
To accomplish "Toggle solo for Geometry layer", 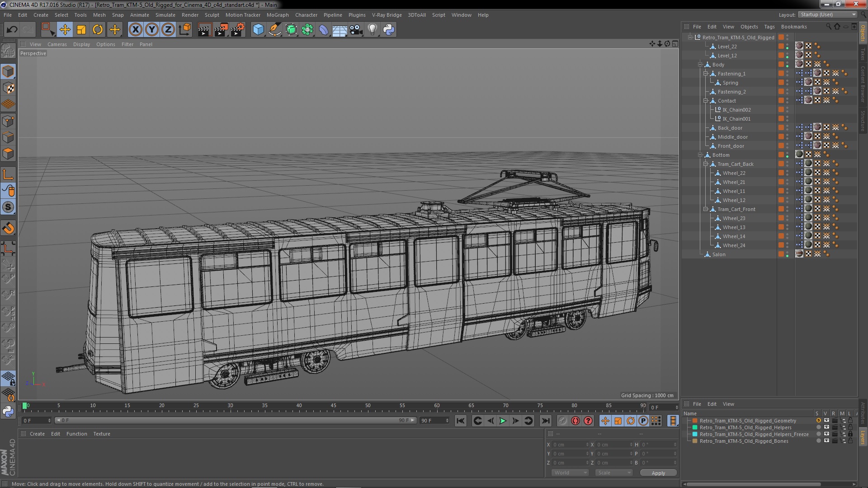I will point(818,421).
